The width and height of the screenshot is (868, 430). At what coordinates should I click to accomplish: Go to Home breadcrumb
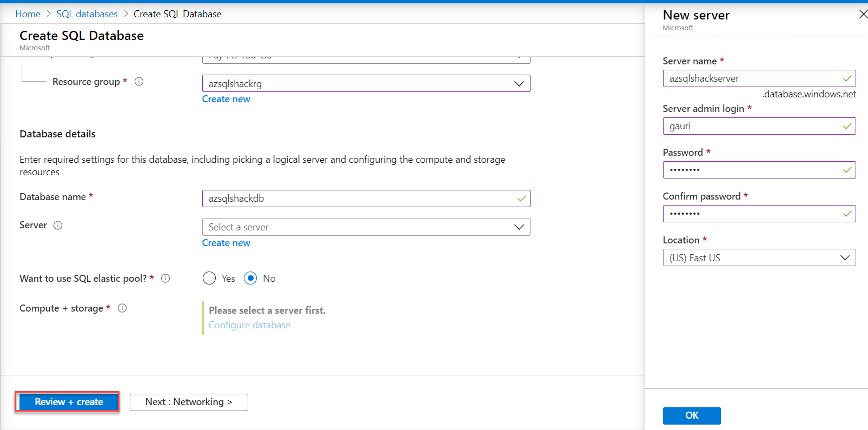coord(28,14)
